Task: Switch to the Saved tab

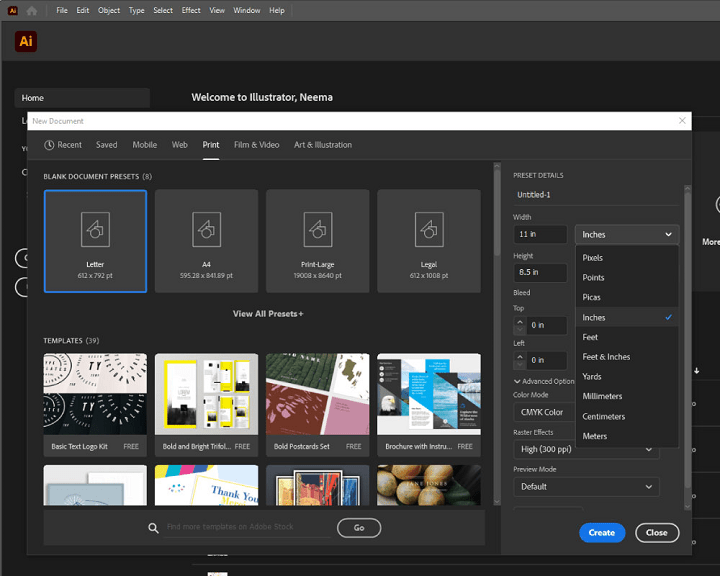Action: pos(107,145)
